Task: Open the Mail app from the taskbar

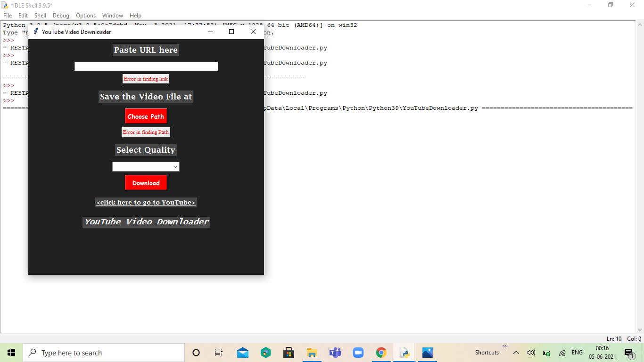Action: tap(242, 352)
